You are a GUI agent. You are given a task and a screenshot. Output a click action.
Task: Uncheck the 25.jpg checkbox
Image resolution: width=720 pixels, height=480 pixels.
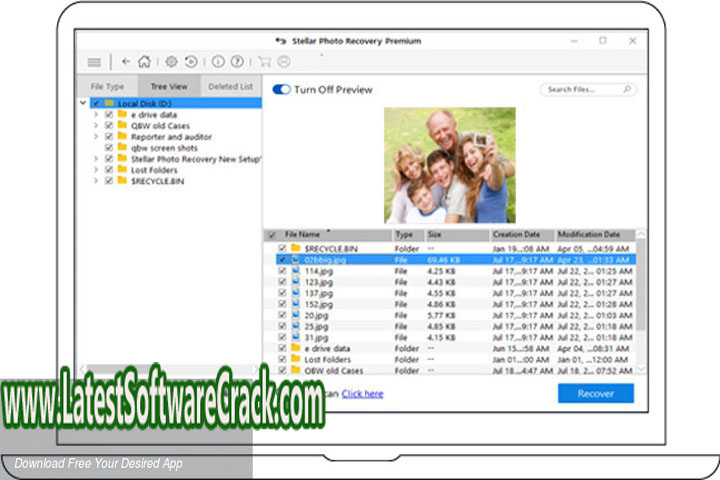tap(282, 326)
